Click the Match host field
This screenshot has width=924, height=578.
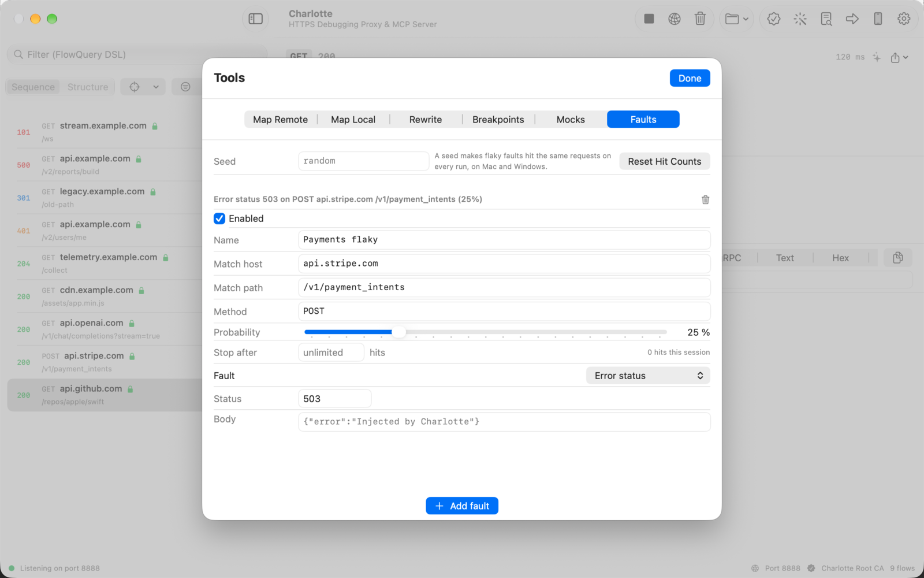click(504, 264)
